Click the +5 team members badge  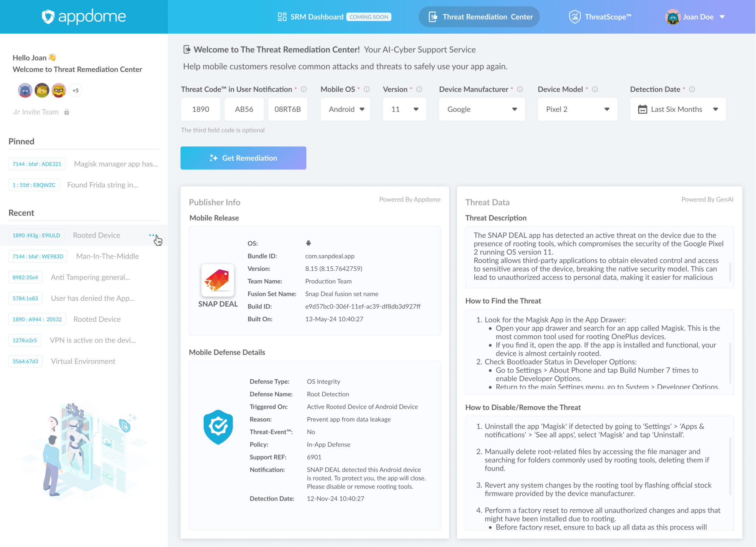coord(75,90)
